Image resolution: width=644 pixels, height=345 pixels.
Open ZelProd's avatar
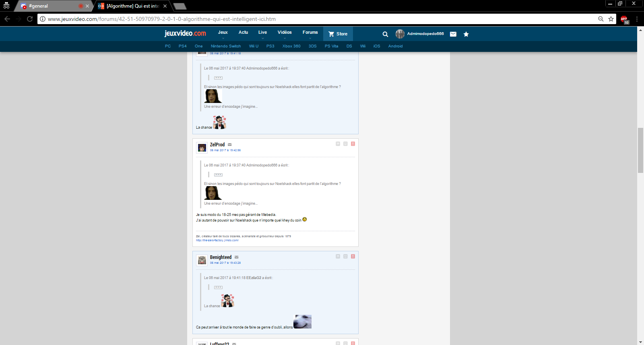tap(202, 148)
